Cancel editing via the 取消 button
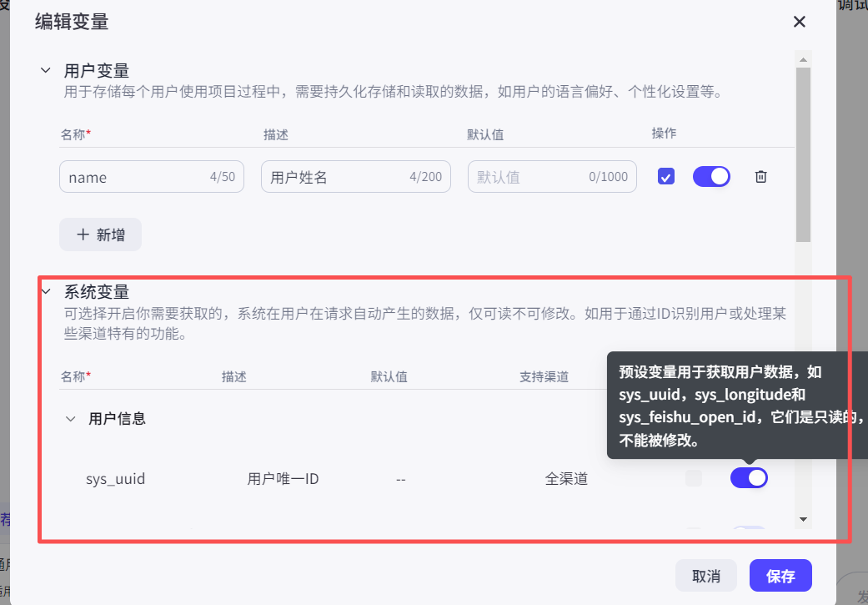868x605 pixels. pos(705,575)
